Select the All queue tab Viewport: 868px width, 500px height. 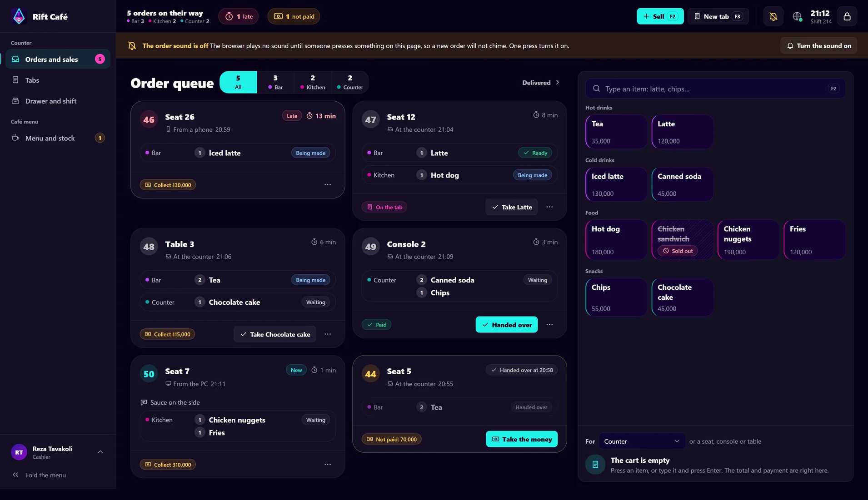238,82
